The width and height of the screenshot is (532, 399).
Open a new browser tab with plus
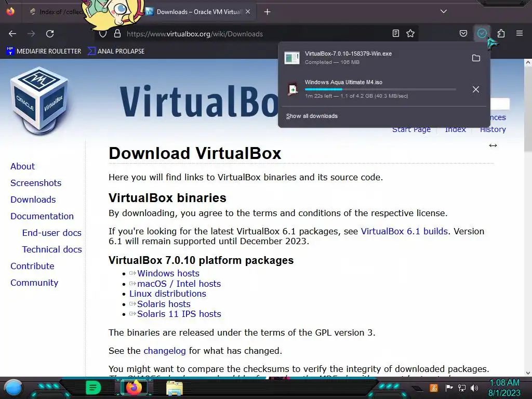click(268, 12)
